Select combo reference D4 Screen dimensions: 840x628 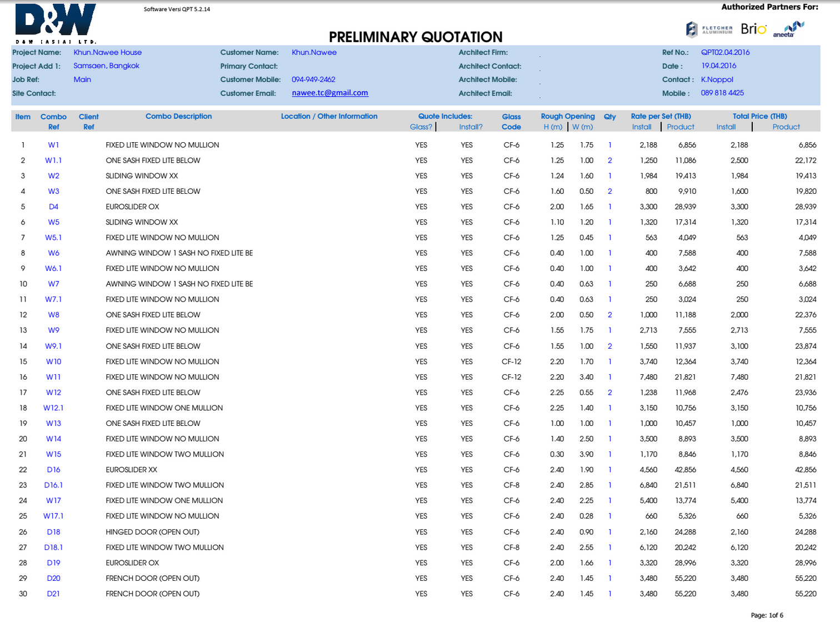click(x=53, y=207)
